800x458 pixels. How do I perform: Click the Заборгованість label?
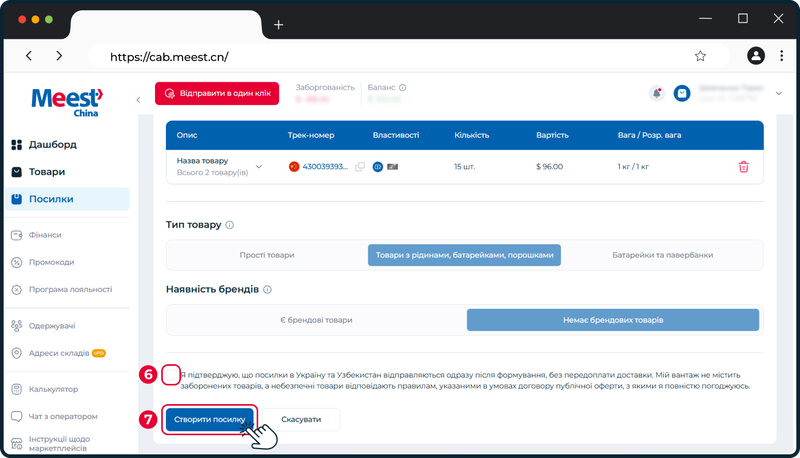325,87
